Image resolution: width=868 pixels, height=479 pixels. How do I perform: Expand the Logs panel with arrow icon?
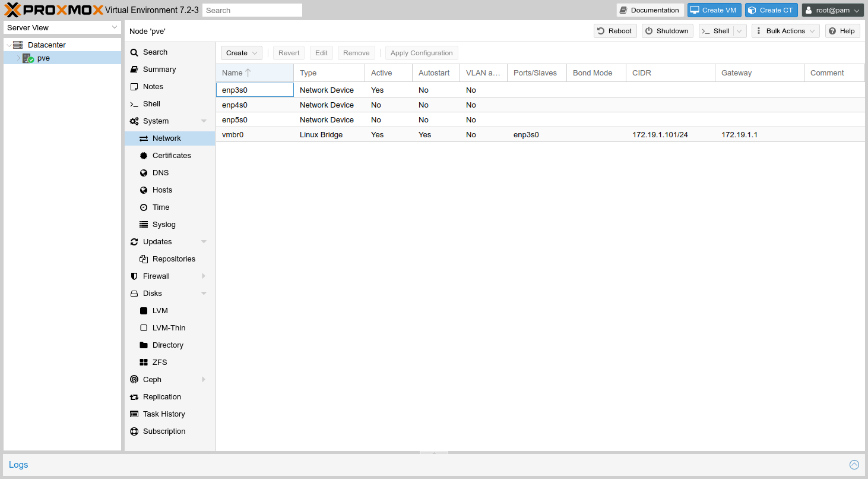(854, 465)
